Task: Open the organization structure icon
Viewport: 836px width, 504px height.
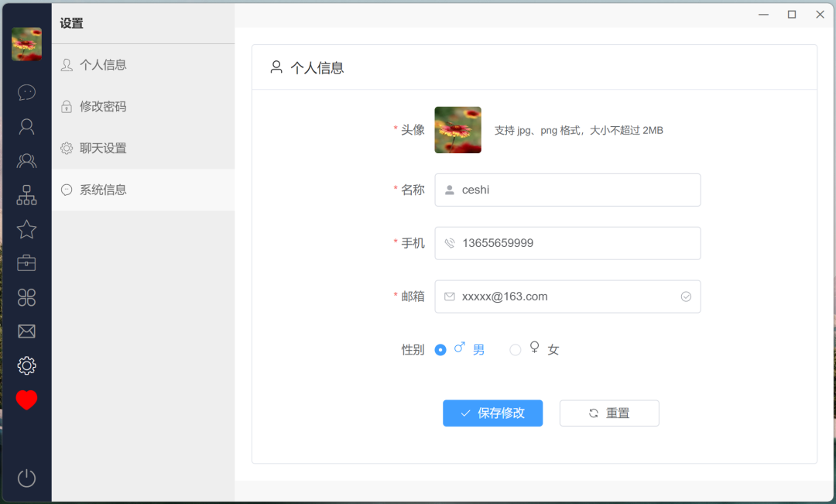Action: tap(26, 195)
